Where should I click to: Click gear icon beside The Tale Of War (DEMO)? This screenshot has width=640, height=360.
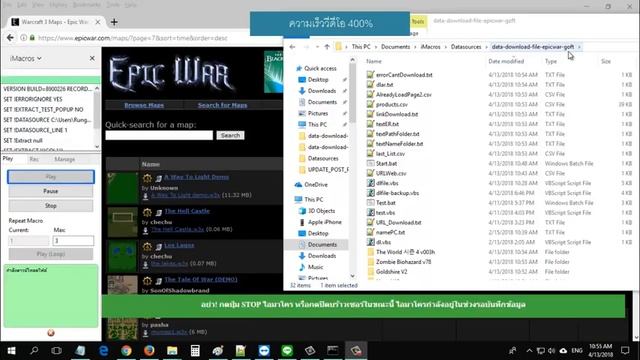tap(147, 280)
